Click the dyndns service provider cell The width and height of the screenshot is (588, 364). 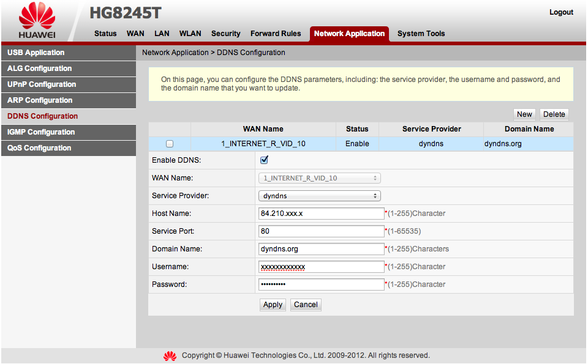(431, 144)
